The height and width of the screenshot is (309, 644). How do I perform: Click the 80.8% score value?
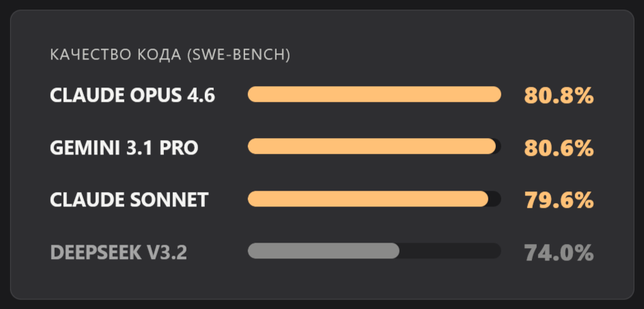[x=559, y=96]
